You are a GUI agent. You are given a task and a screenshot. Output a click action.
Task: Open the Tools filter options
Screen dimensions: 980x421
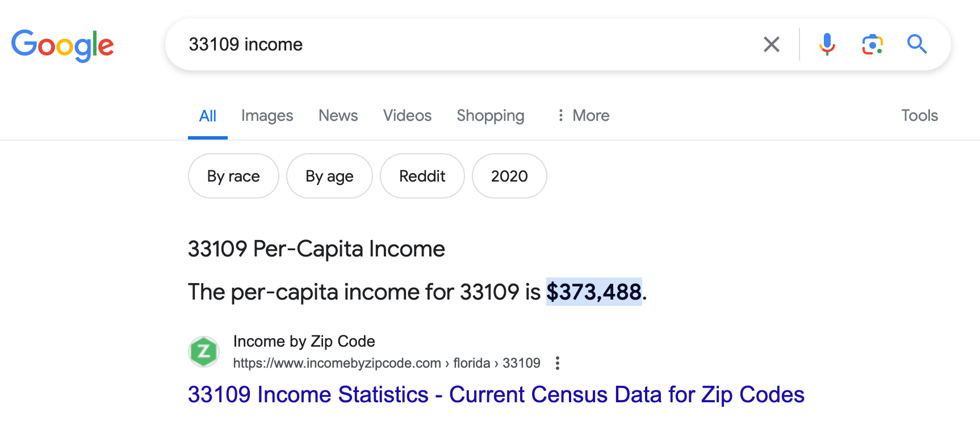(x=919, y=116)
